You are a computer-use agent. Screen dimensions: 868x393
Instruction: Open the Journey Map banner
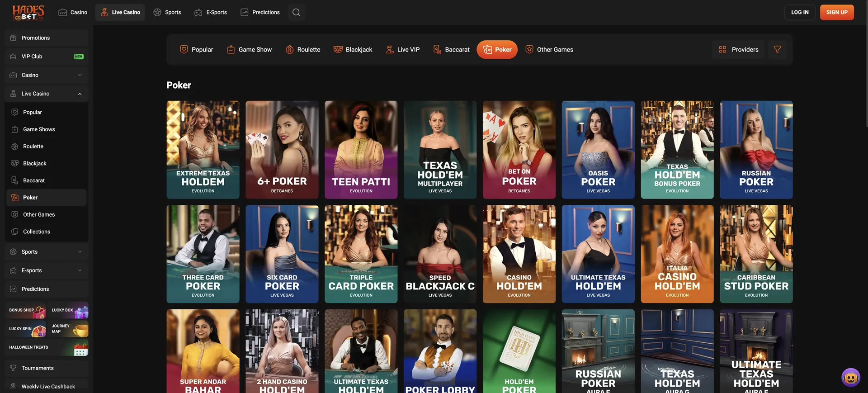click(69, 329)
